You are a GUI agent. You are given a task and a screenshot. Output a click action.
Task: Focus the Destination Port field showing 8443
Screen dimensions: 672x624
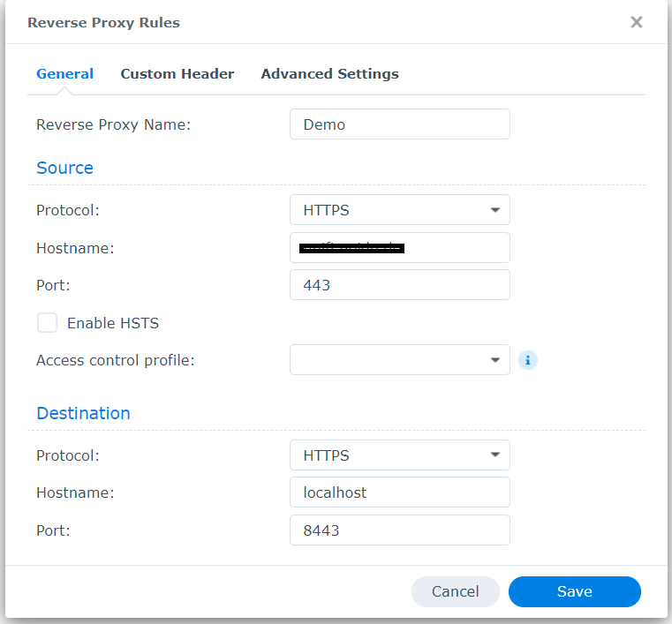tap(399, 530)
